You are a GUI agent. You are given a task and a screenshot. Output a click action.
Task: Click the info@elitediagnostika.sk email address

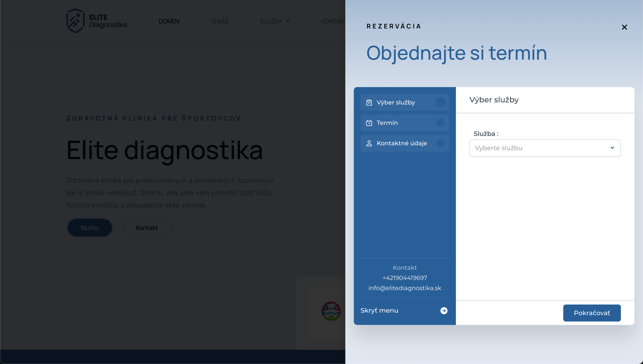click(x=405, y=288)
